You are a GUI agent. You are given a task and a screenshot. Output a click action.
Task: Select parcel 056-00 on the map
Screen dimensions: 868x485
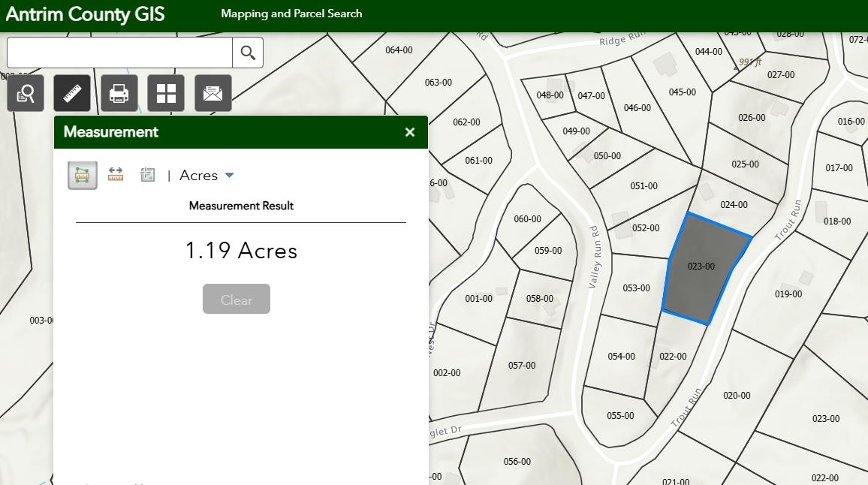tap(517, 462)
